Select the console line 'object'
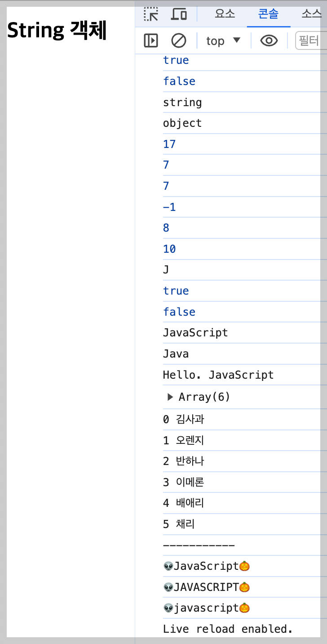The height and width of the screenshot is (644, 327). 182,123
